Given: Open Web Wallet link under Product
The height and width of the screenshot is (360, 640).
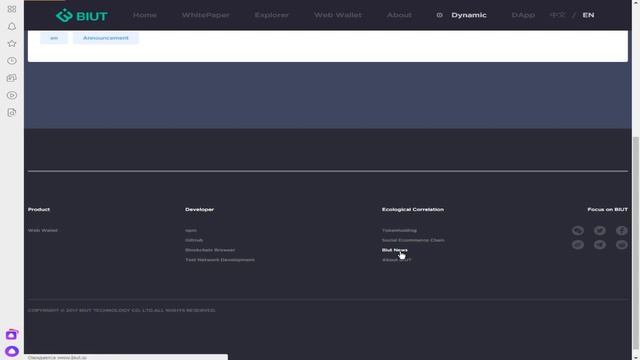Looking at the screenshot, I should [43, 230].
